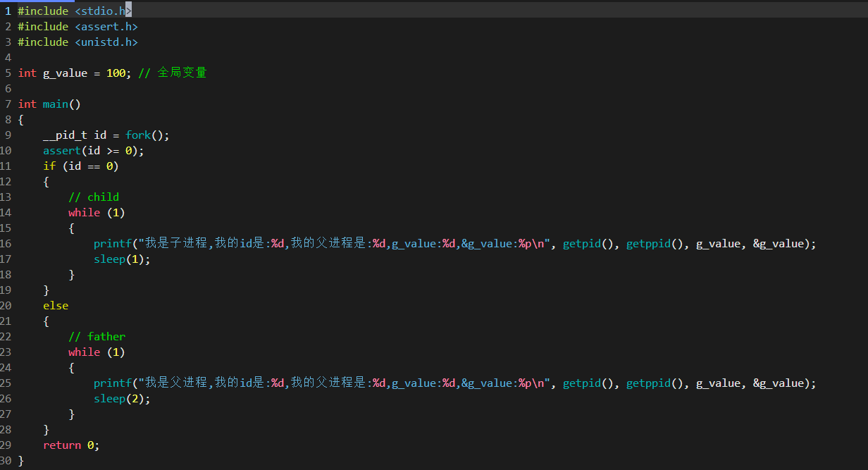Image resolution: width=868 pixels, height=470 pixels.
Task: Click the int keyword before g_value
Action: (x=27, y=73)
